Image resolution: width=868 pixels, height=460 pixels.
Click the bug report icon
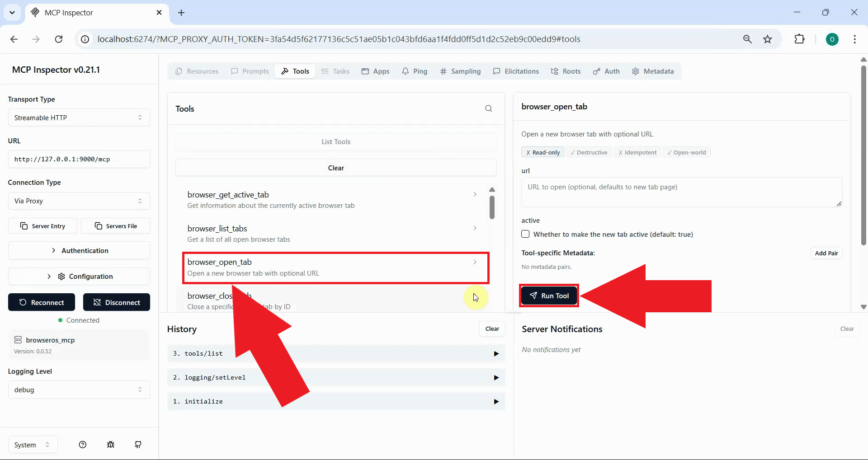(110, 445)
